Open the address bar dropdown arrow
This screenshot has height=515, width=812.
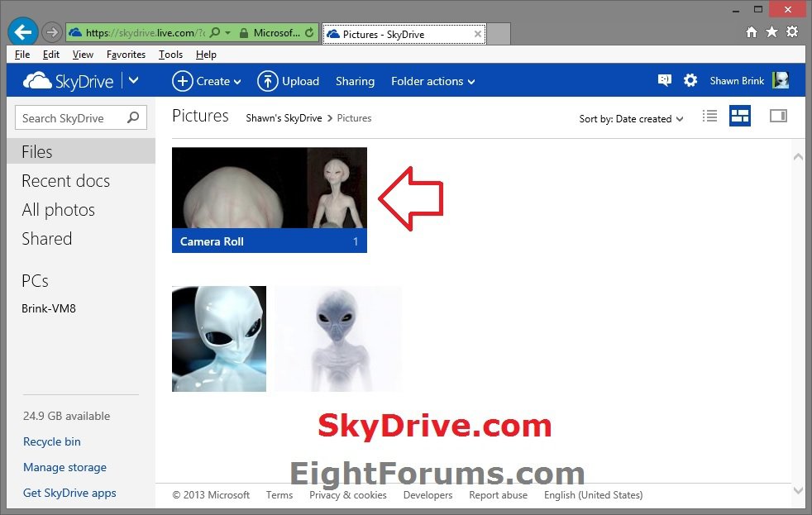tap(228, 32)
